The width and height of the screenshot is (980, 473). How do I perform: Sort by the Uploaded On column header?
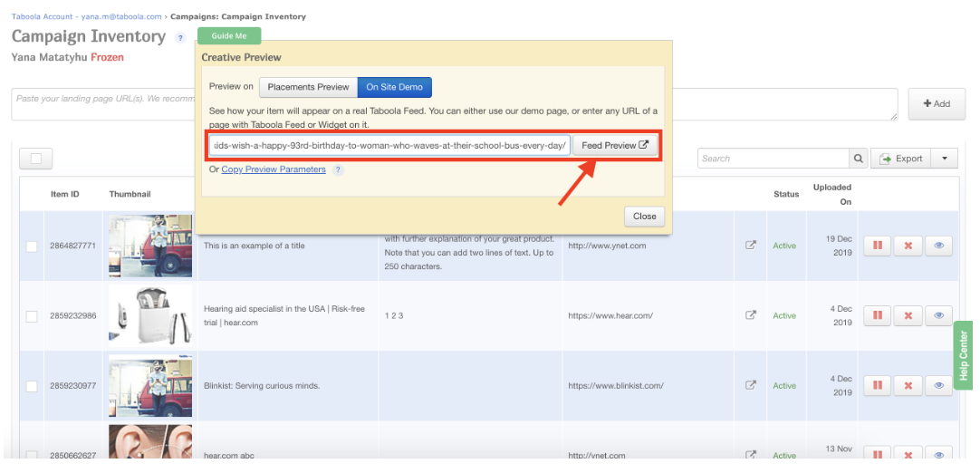click(831, 195)
